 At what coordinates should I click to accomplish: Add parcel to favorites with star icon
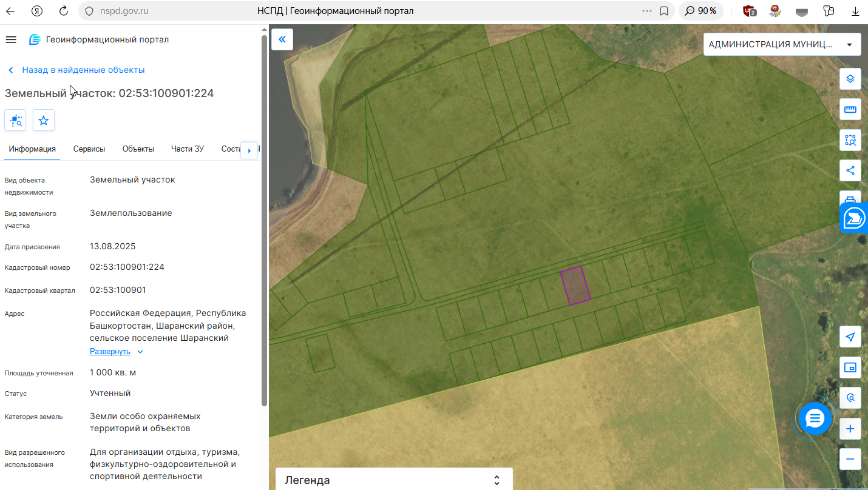coord(44,120)
